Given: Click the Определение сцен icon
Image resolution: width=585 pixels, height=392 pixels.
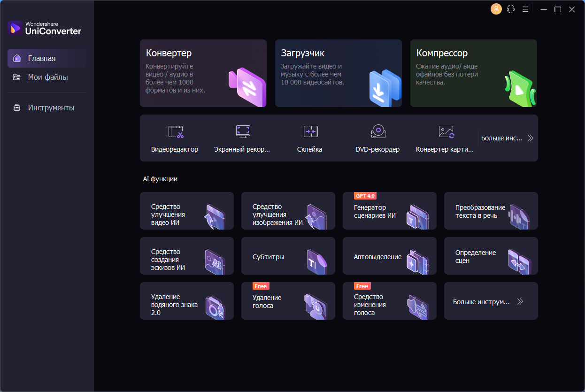Looking at the screenshot, I should click(x=519, y=262).
